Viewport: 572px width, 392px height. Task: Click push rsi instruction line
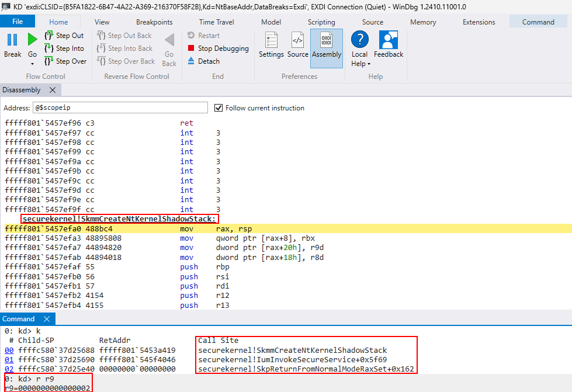[117, 276]
